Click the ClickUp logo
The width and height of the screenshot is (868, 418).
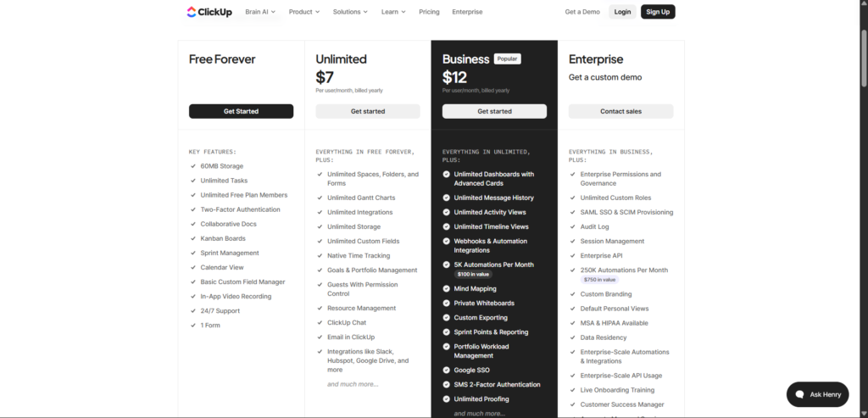coord(209,12)
